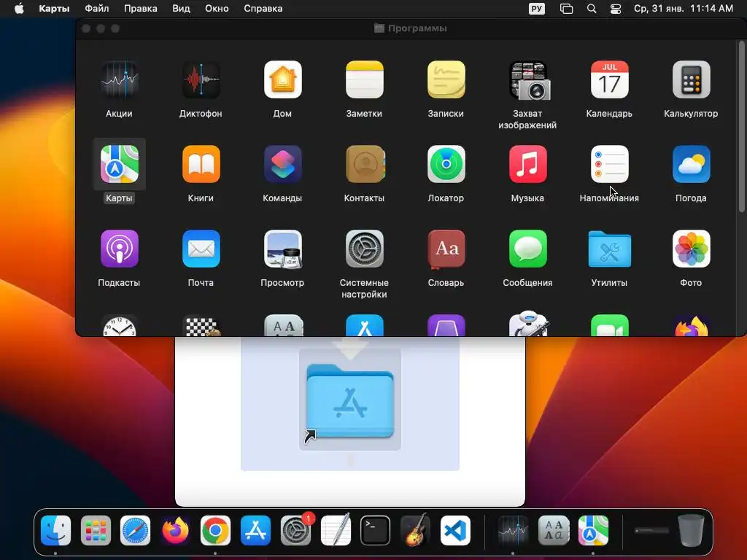
Task: Open Калькулятор app
Action: pyautogui.click(x=691, y=79)
